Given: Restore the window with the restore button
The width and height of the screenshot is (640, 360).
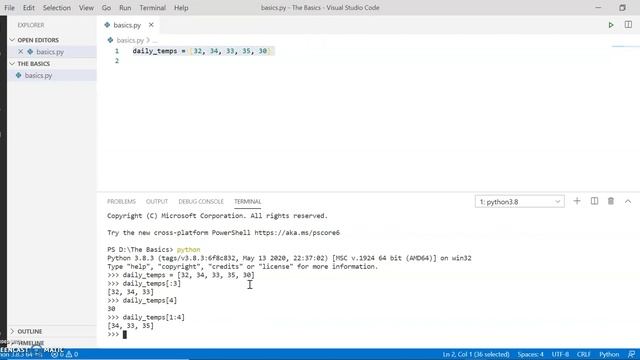Looking at the screenshot, I should (622, 8).
